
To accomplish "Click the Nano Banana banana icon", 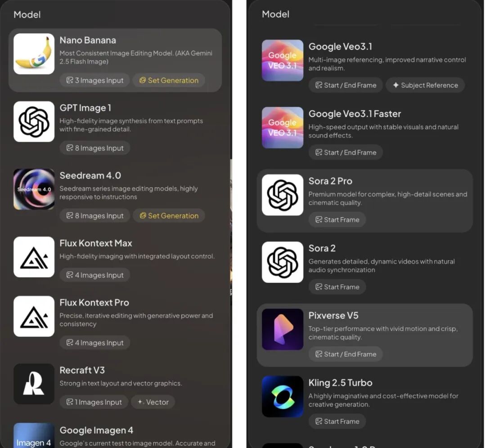I will click(34, 54).
